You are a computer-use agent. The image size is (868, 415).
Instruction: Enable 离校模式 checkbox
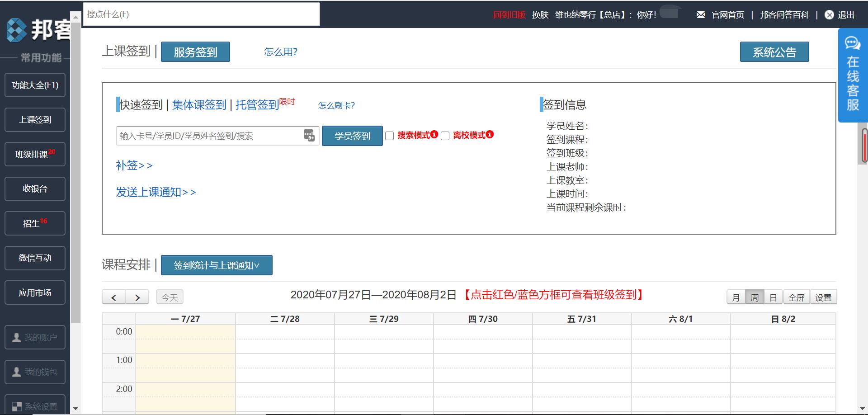click(445, 136)
